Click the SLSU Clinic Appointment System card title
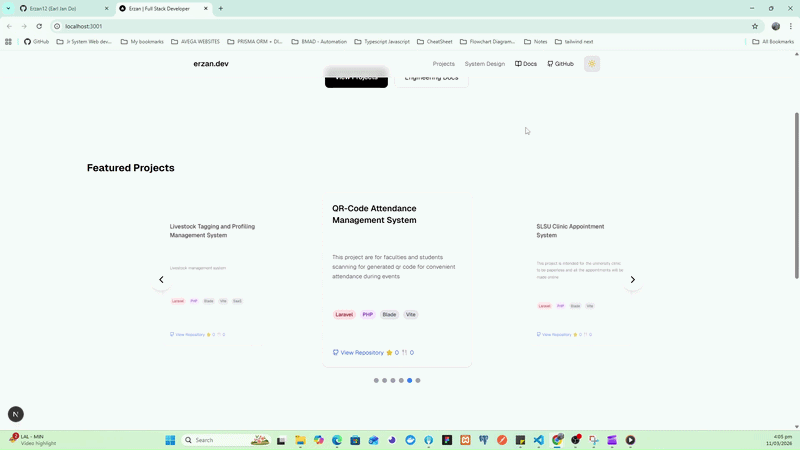Viewport: 800px width, 450px height. [x=570, y=231]
